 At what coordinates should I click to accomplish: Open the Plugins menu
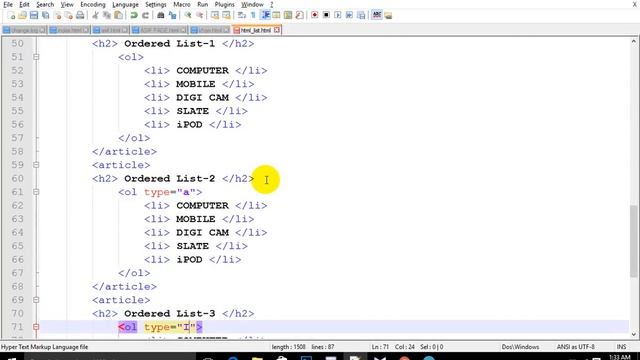(x=224, y=4)
